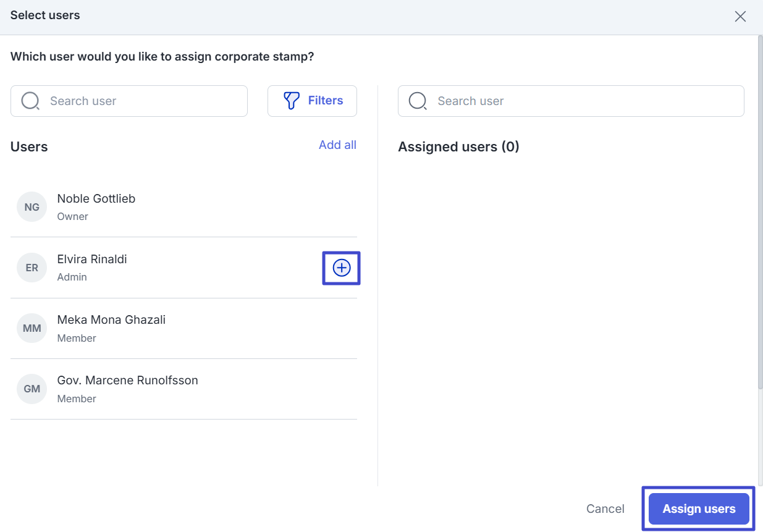Open the Filters button label
763x532 pixels.
coord(326,101)
